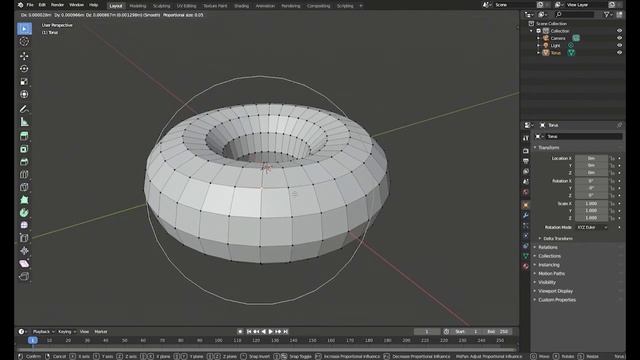640x360 pixels.
Task: Choose the Rotate tool in toolbar
Action: click(24, 69)
